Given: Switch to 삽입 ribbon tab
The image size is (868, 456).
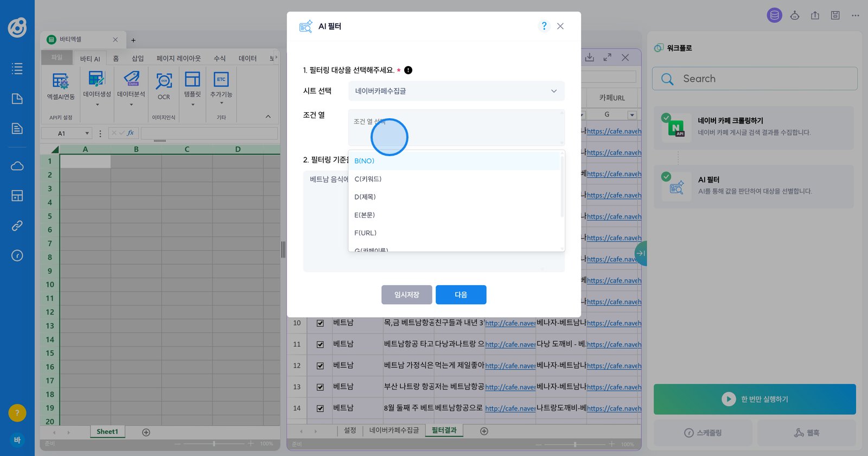Looking at the screenshot, I should [x=138, y=59].
